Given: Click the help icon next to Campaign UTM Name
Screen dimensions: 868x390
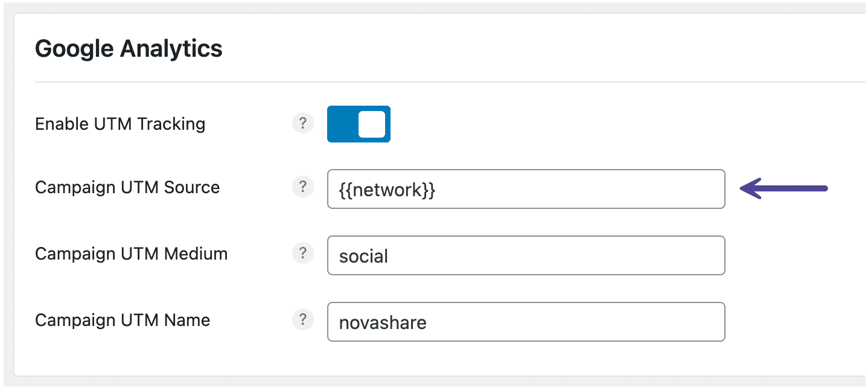Looking at the screenshot, I should 303,319.
